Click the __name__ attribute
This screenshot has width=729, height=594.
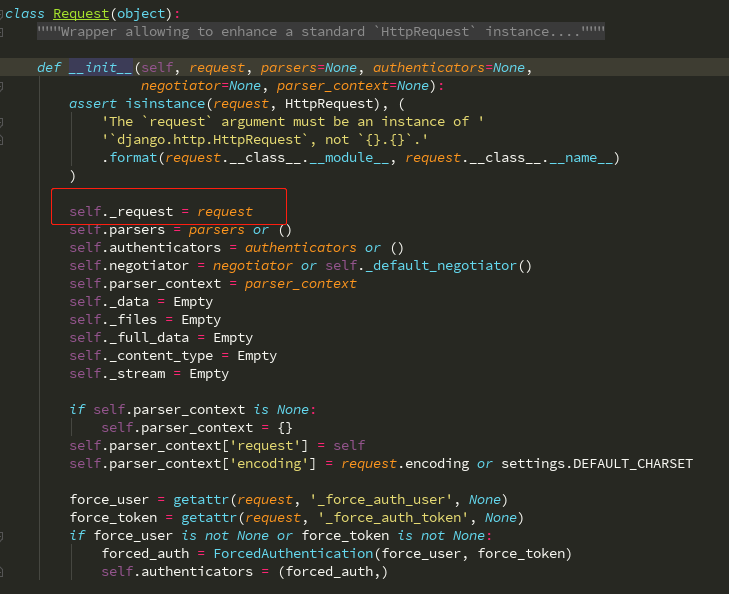click(581, 158)
